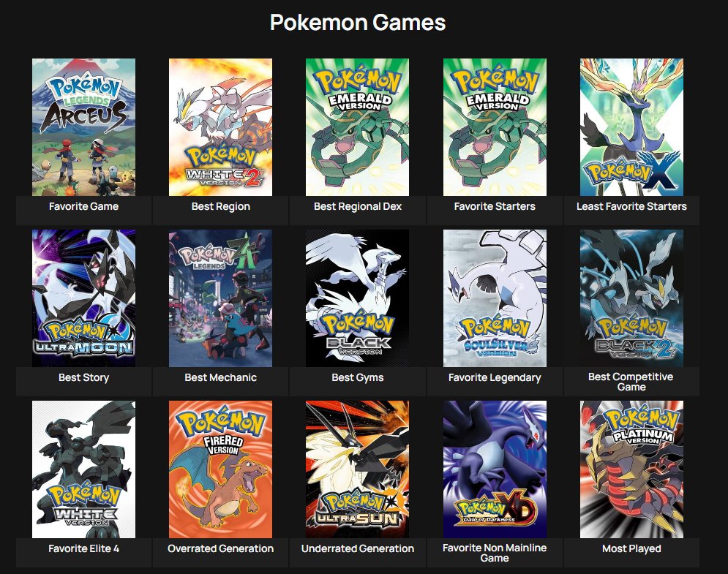
Task: Select the 'Least Favorite Starters' label
Action: tap(632, 206)
